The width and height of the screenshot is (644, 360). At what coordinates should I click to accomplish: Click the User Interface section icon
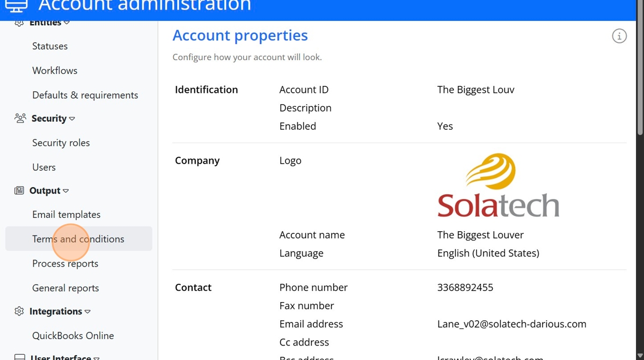[x=19, y=357]
